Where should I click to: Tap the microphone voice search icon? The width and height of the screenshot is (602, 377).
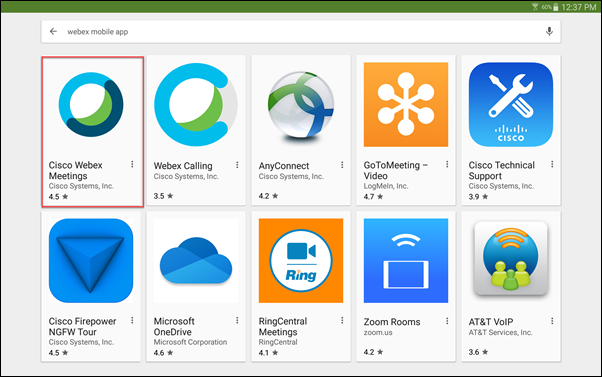(549, 31)
